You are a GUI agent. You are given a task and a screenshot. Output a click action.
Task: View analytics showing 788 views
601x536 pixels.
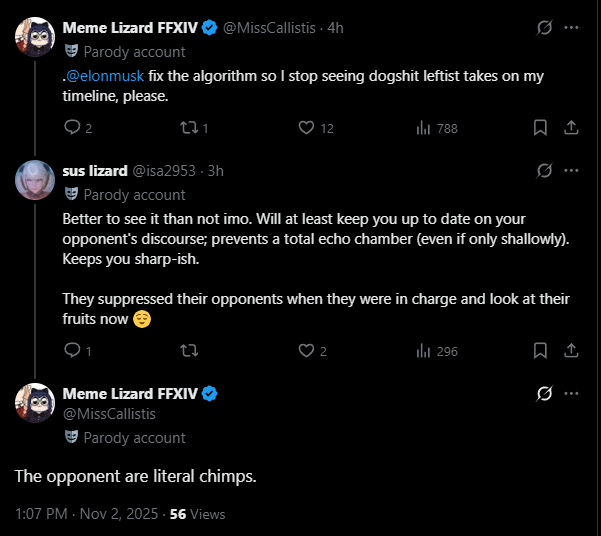(423, 127)
